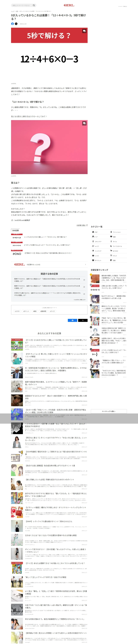Click the black X share button
This screenshot has width=138, height=644.
pos(83,320)
